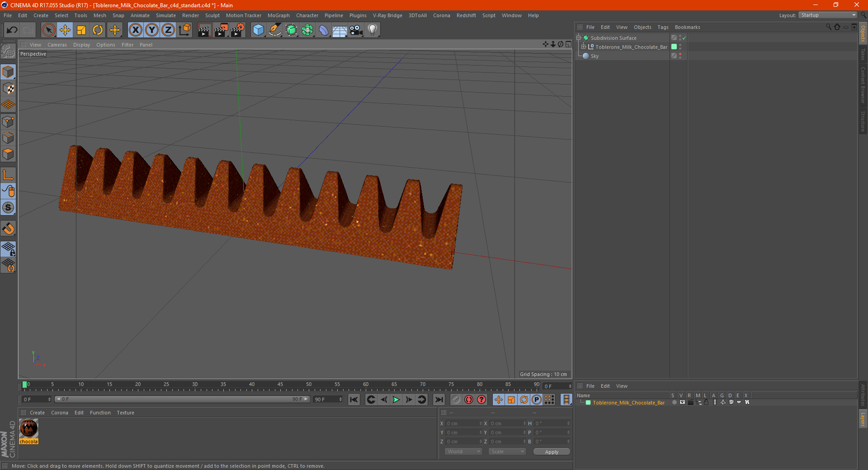This screenshot has height=470, width=868.
Task: Add Subdivision Surface generator icon
Action: point(291,30)
